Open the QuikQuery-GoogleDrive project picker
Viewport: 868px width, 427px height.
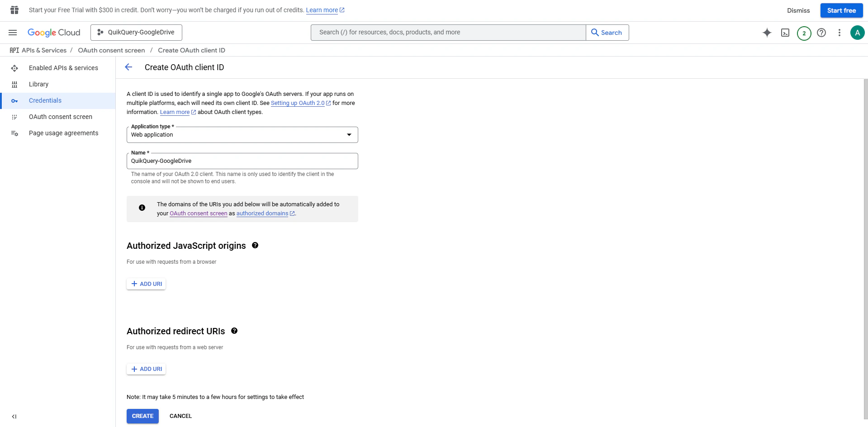[136, 32]
